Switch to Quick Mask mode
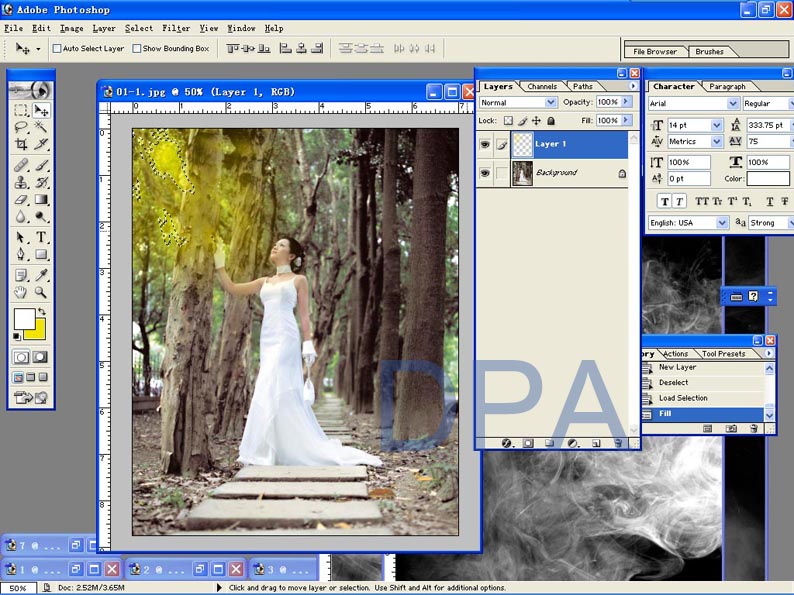 pos(41,358)
